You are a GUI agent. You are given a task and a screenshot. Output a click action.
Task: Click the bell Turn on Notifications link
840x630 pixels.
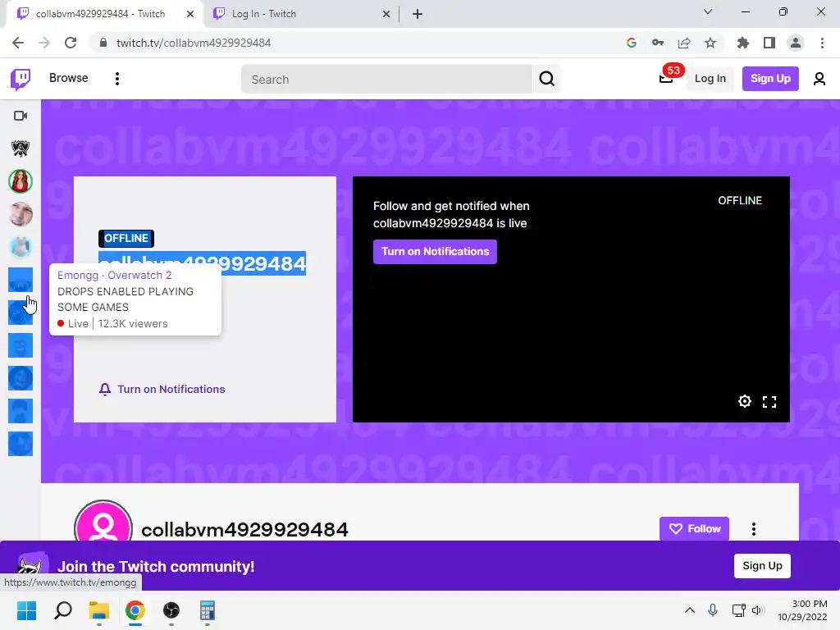pyautogui.click(x=162, y=390)
